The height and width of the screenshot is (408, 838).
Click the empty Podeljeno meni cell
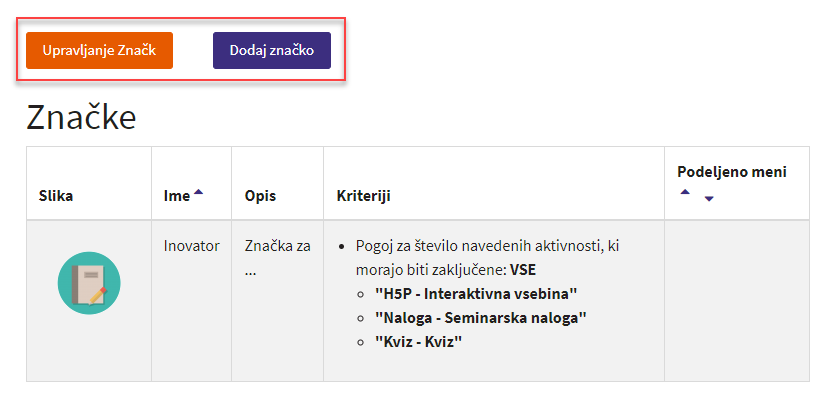point(736,301)
